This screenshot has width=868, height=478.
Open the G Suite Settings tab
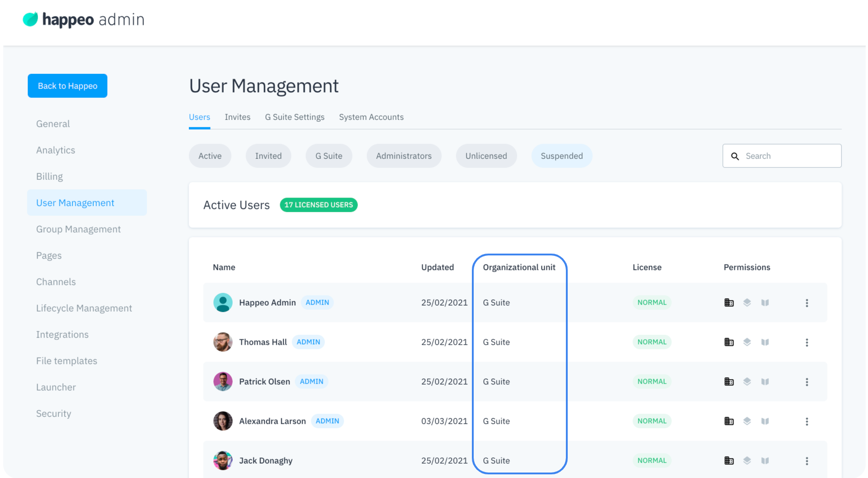pyautogui.click(x=294, y=117)
